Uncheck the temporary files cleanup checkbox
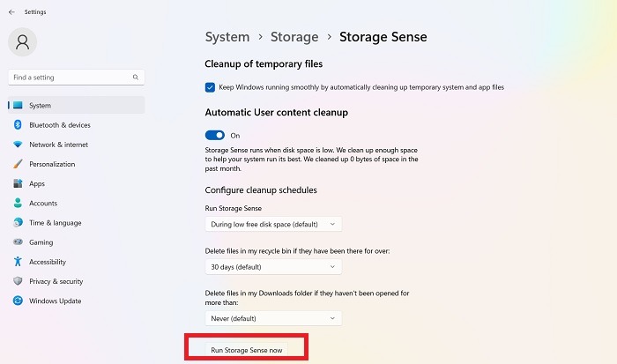Viewport: 617px width, 364px height. click(210, 87)
